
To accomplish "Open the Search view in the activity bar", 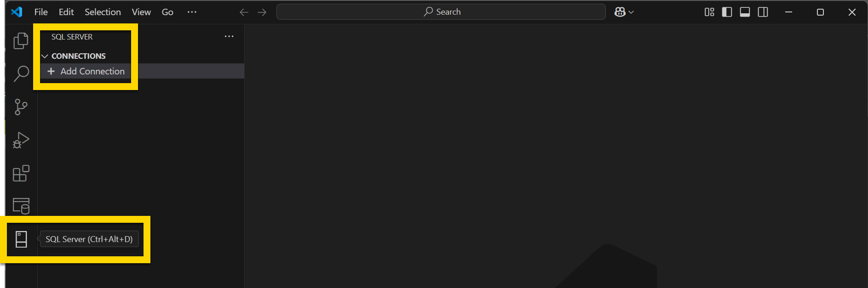I will [x=21, y=73].
